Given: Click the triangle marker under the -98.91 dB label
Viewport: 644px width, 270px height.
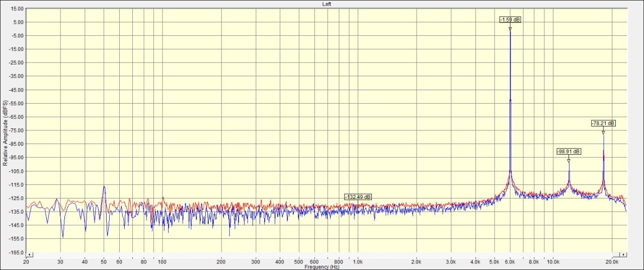Looking at the screenshot, I should [x=569, y=161].
